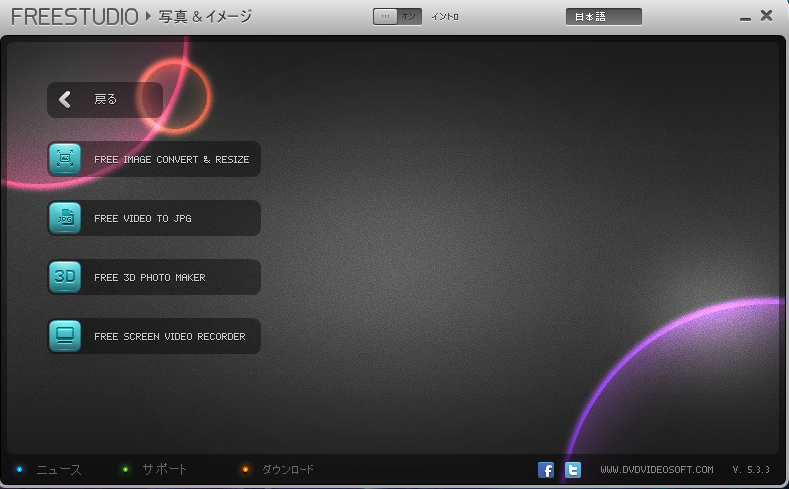789x489 pixels.
Task: Open the サポート section
Action: click(164, 470)
